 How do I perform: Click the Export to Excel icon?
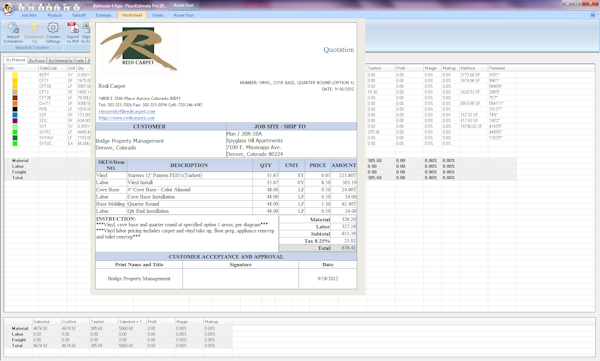click(x=86, y=28)
